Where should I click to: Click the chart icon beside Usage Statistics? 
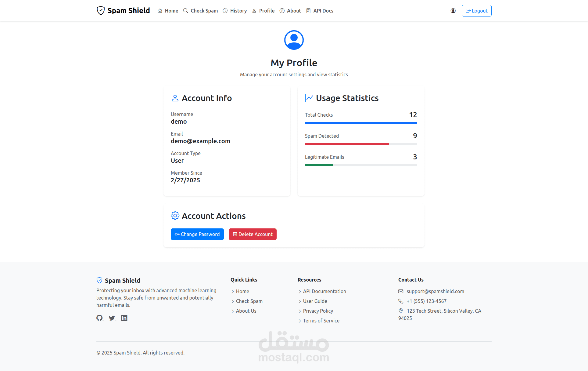tap(309, 98)
